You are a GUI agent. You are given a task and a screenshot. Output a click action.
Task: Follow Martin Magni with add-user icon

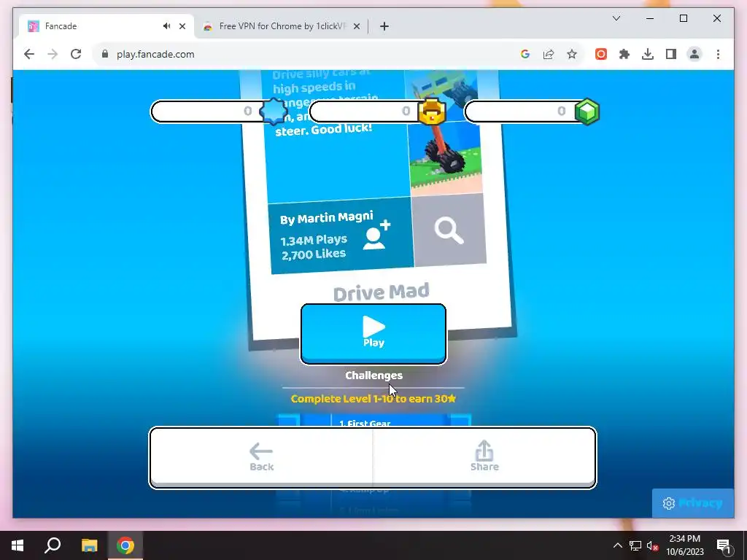376,234
